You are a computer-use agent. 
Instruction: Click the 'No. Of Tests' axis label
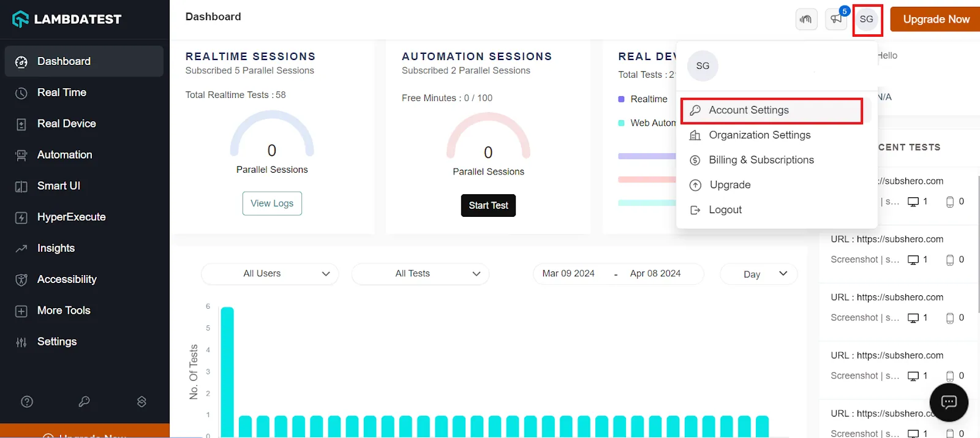point(194,372)
